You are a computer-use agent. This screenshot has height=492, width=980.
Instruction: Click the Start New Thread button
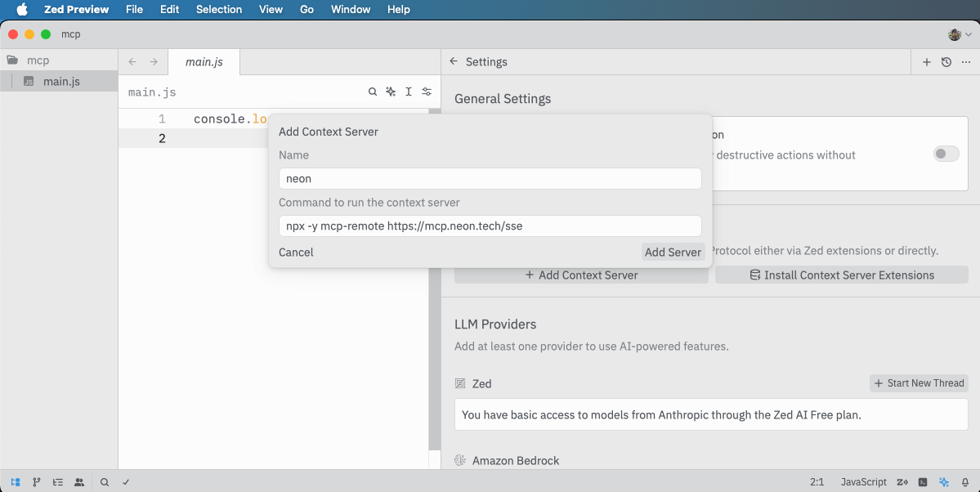(919, 383)
